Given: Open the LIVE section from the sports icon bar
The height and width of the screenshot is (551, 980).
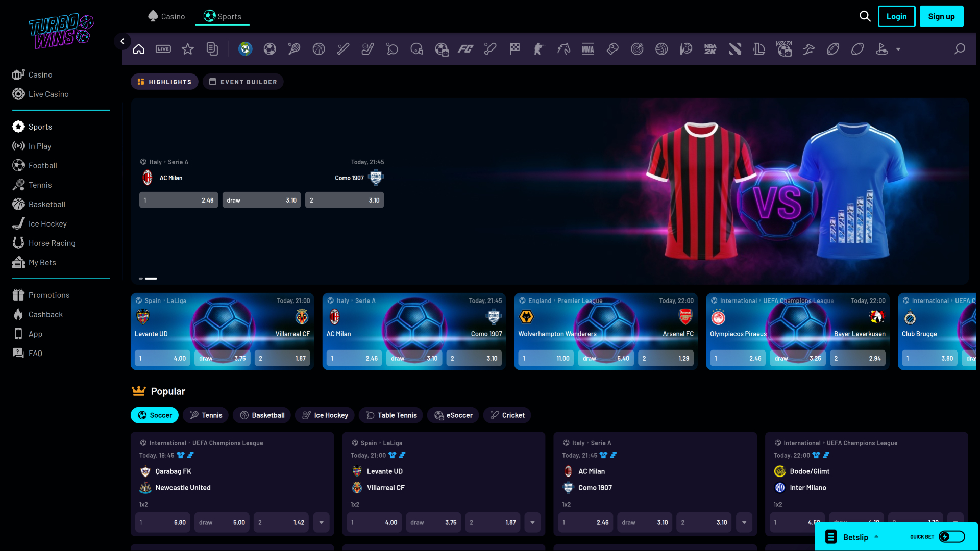Looking at the screenshot, I should [x=163, y=48].
